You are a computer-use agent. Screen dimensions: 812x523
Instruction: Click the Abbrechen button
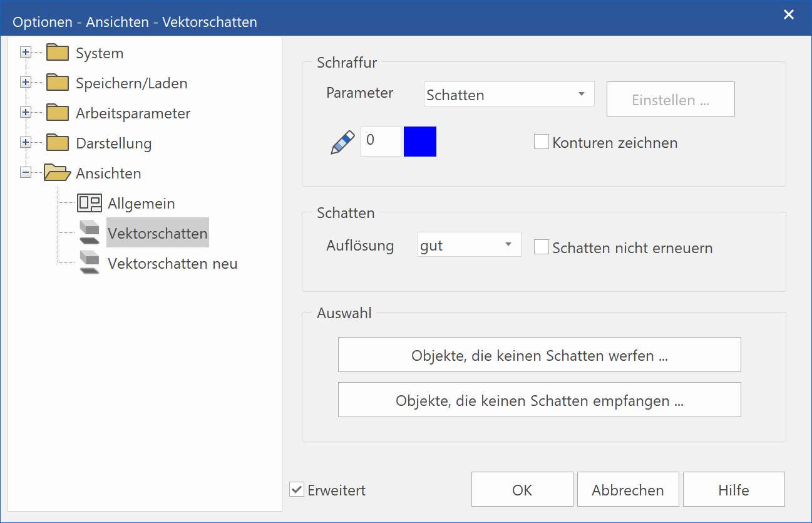pyautogui.click(x=628, y=489)
